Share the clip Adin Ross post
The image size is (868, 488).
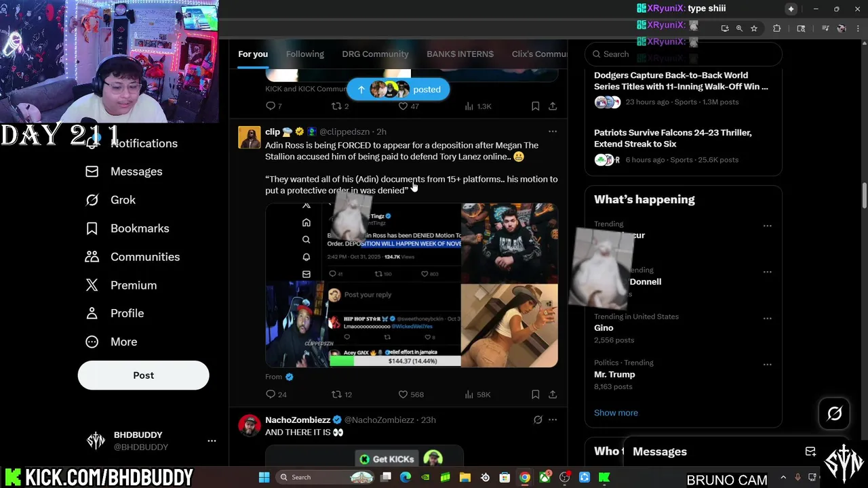tap(553, 394)
